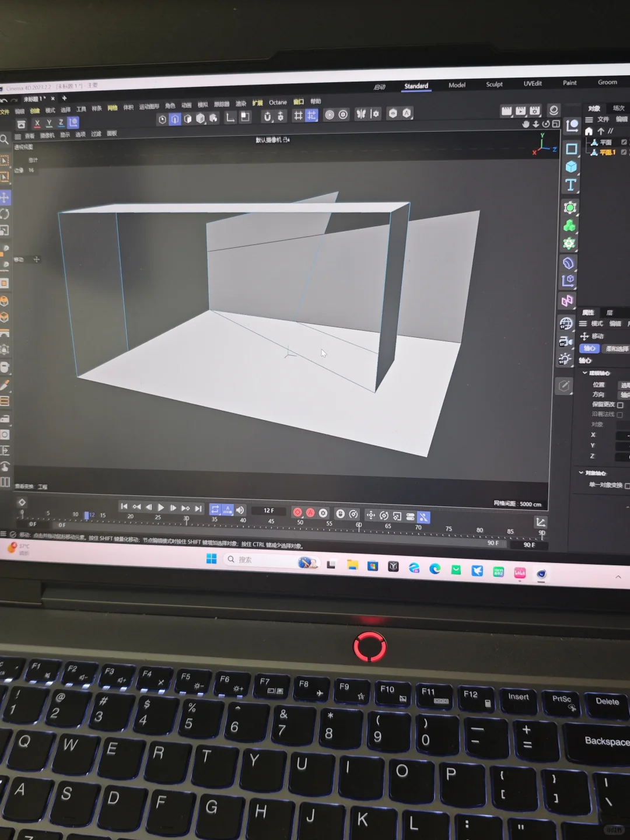Toggle Y axis lock
630x840 pixels.
[49, 123]
